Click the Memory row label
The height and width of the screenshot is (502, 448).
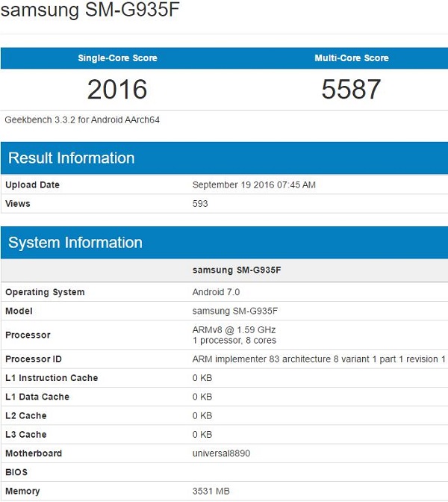coord(22,491)
